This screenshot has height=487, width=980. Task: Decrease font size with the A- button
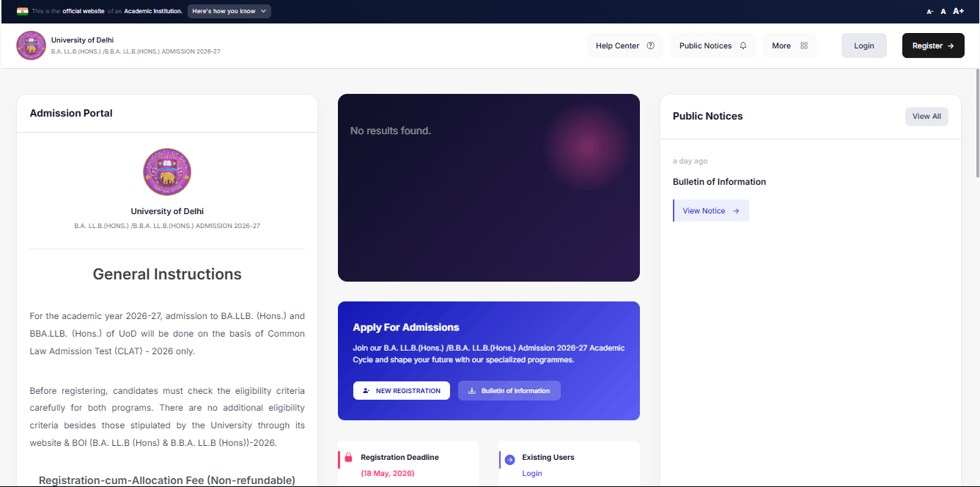[930, 12]
